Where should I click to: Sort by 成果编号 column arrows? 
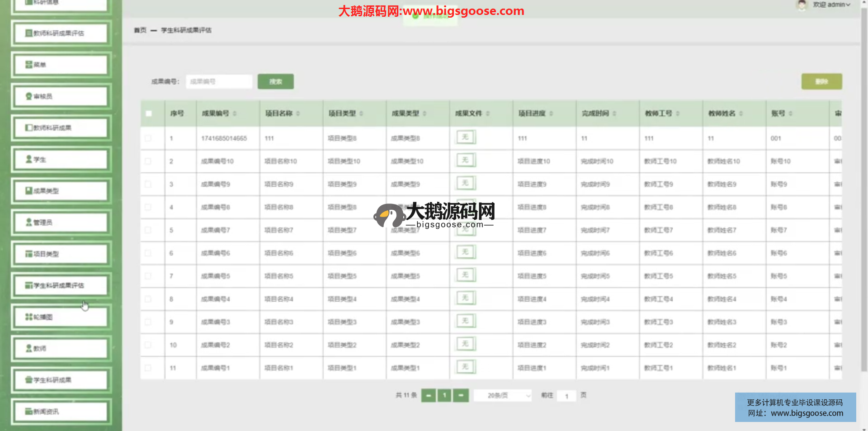coord(235,114)
